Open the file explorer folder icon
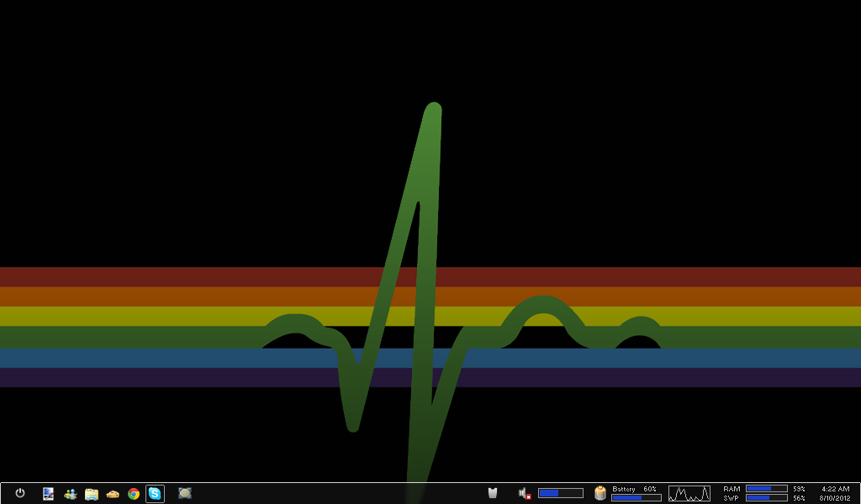Image resolution: width=861 pixels, height=504 pixels. click(x=91, y=494)
